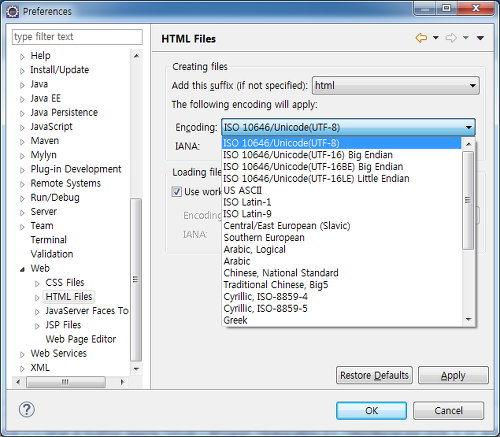The image size is (500, 437).
Task: Select Cyrillic, ISO-8859-4 encoding
Action: [x=342, y=297]
